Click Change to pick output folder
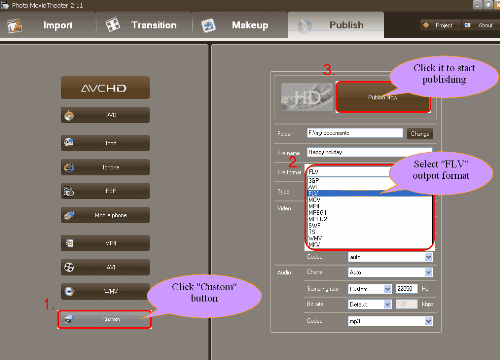Viewport: 500px width, 360px height. point(420,134)
